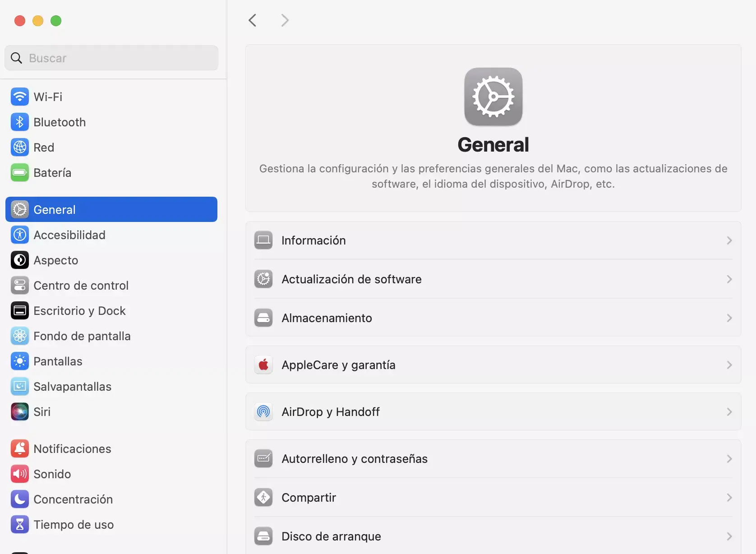Select Centro de control sidebar item
The width and height of the screenshot is (756, 554).
(x=81, y=285)
